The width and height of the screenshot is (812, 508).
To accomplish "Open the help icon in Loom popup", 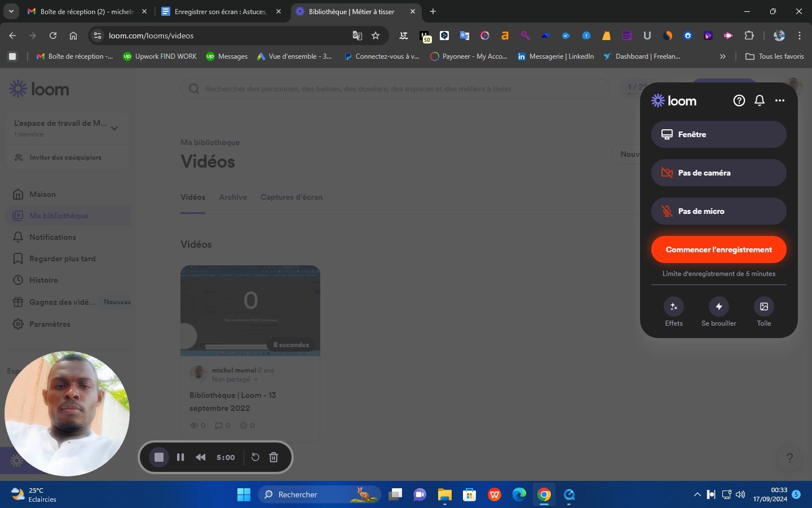I will tap(739, 100).
